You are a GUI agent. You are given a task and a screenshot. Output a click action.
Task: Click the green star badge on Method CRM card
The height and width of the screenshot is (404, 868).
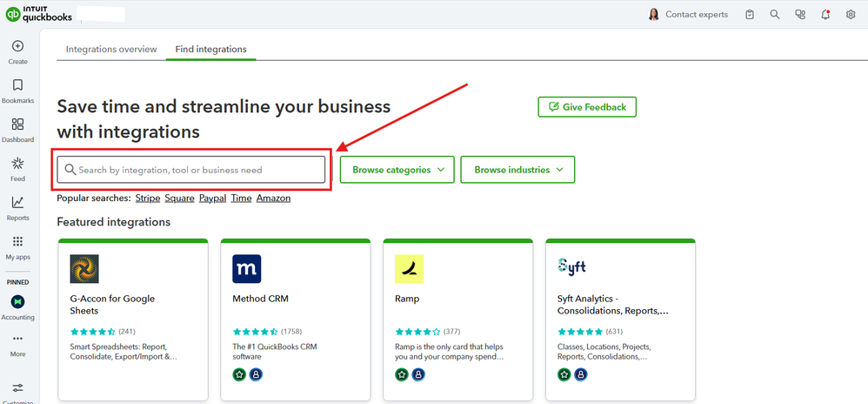coord(240,374)
